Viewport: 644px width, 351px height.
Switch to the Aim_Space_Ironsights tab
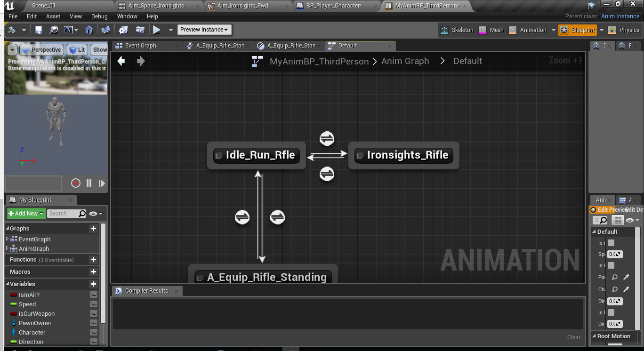(x=156, y=6)
